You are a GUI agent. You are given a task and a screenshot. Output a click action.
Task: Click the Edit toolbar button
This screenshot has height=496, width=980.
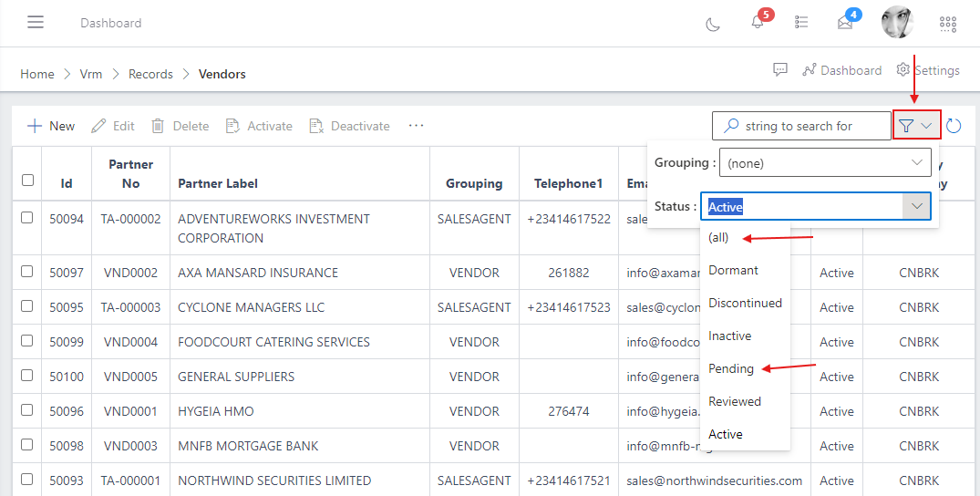pyautogui.click(x=113, y=126)
